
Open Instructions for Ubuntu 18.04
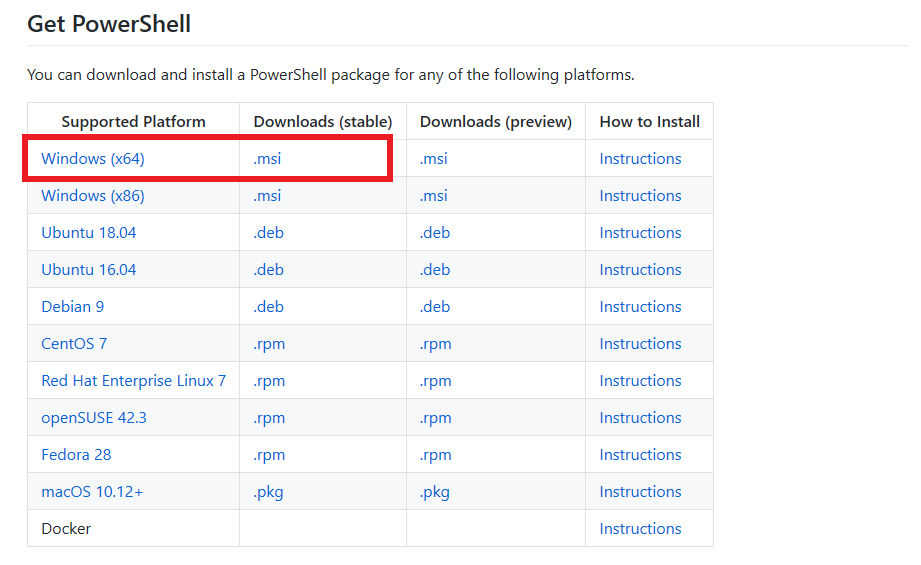point(640,233)
